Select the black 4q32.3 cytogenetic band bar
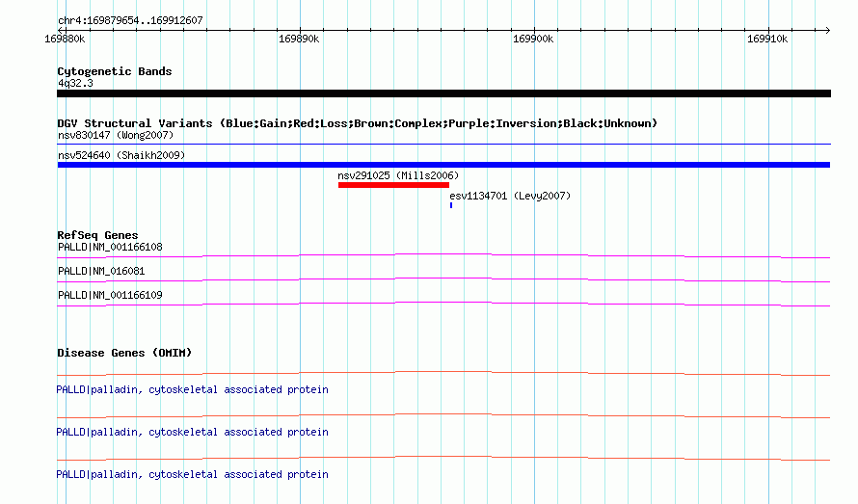Viewport: 858px width, 504px height. pos(443,93)
